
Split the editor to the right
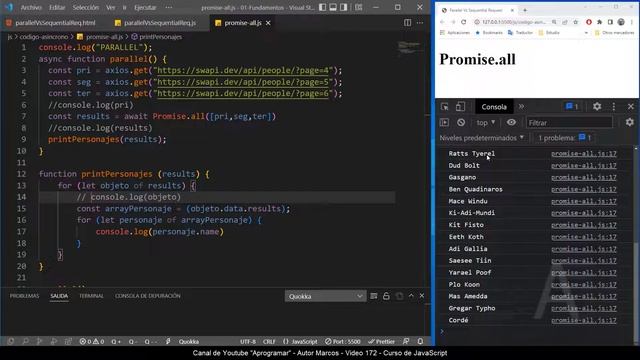[407, 23]
